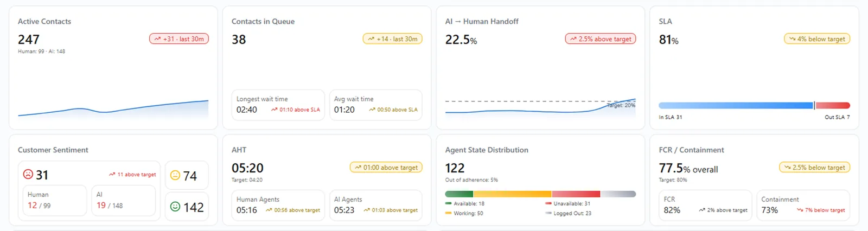The image size is (868, 231).
Task: Click the queue count '38'
Action: click(x=239, y=40)
